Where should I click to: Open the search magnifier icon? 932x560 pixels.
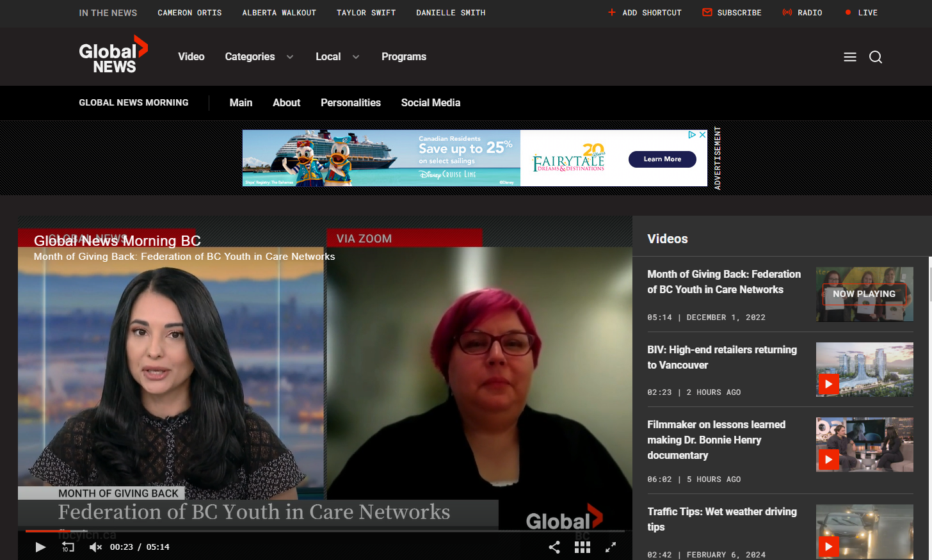point(876,57)
